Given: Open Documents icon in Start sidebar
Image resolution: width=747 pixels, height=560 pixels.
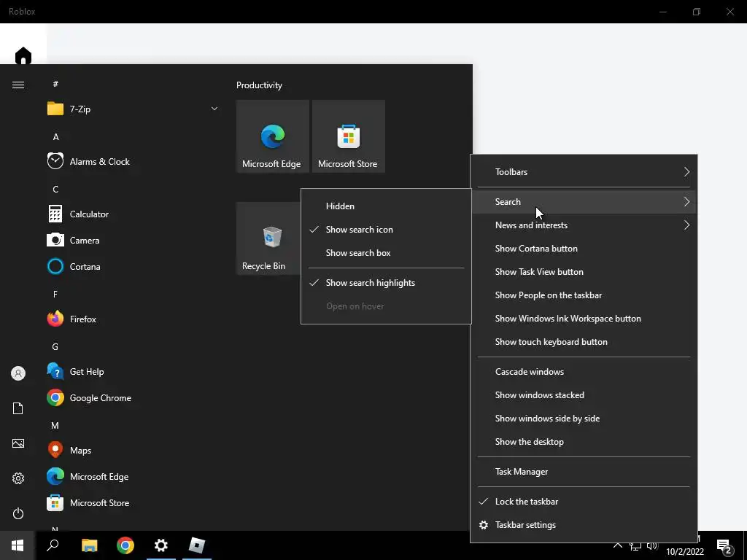Looking at the screenshot, I should pos(18,408).
